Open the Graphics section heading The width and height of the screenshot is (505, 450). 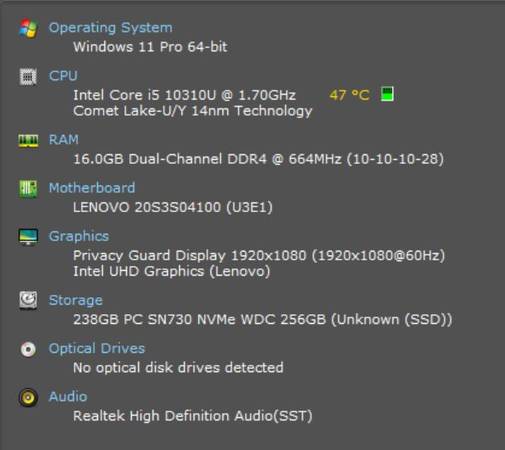click(x=79, y=236)
